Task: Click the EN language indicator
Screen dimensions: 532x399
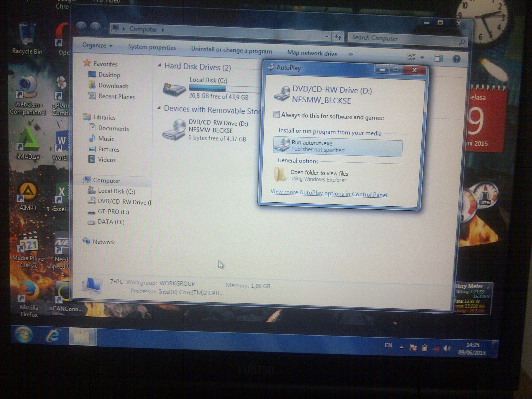Action: coord(388,345)
